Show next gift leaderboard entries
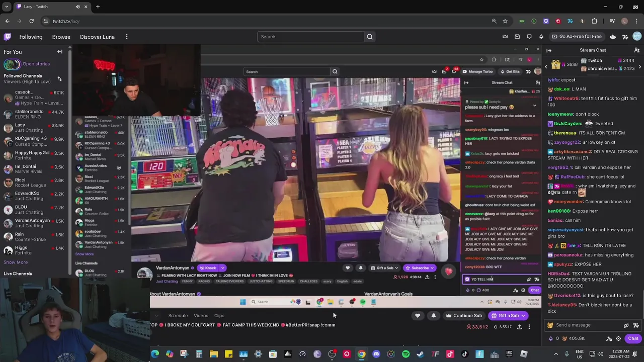Viewport: 644px width, 362px height. click(639, 66)
